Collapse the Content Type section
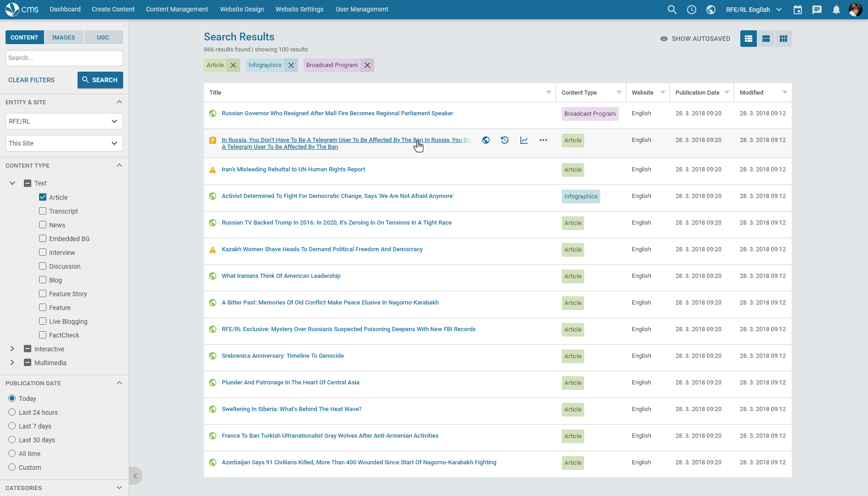Screen dimensions: 868x496 click(x=119, y=165)
